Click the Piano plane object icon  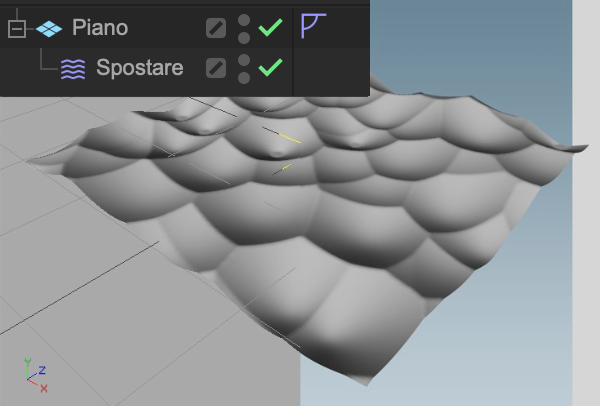point(49,29)
